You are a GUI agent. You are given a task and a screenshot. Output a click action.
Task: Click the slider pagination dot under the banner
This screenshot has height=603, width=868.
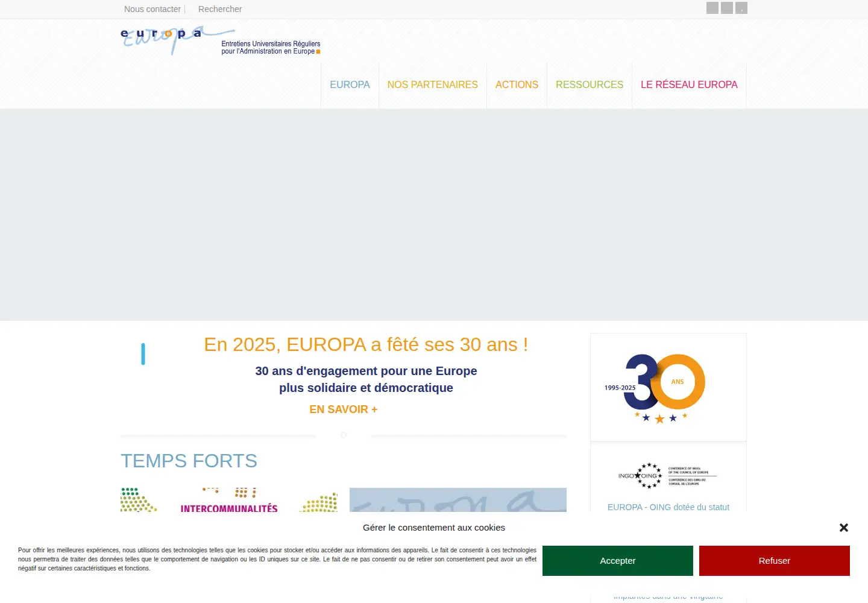pos(344,435)
